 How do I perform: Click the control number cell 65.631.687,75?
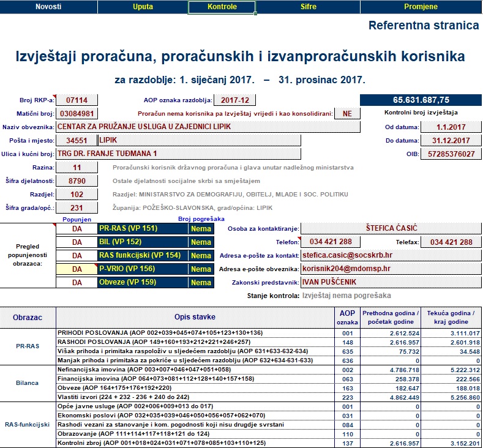(x=421, y=100)
